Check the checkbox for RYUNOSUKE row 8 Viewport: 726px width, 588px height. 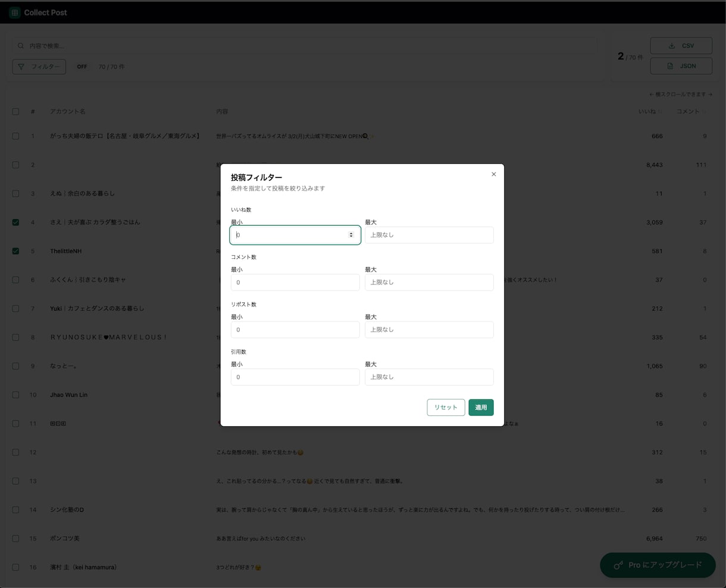(x=15, y=337)
